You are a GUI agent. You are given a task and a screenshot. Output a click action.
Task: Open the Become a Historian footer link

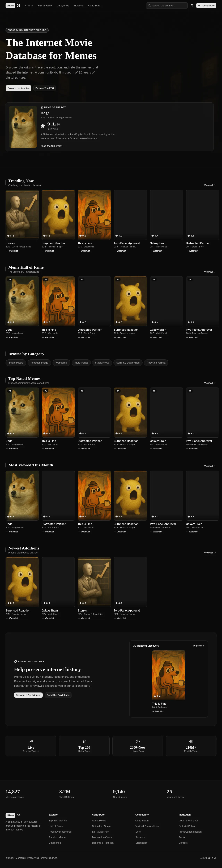coord(103,843)
